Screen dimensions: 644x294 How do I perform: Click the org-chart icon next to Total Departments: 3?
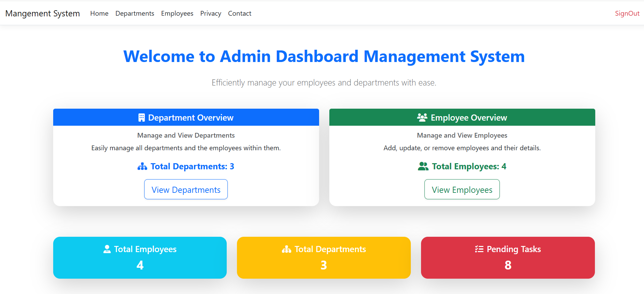pos(142,167)
